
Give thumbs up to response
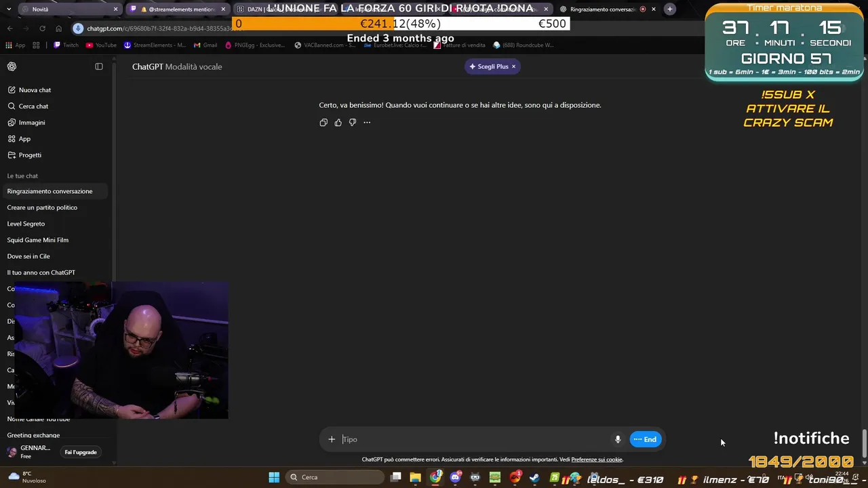point(338,123)
